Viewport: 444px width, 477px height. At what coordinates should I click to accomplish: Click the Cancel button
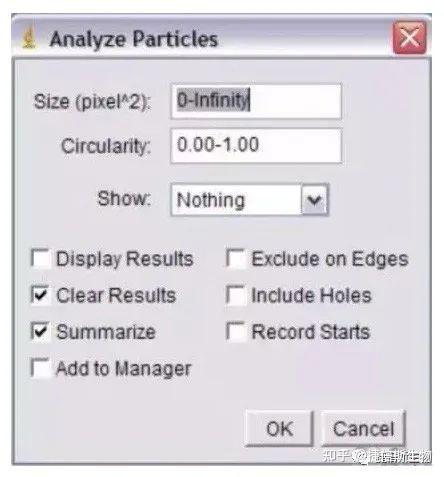[363, 429]
